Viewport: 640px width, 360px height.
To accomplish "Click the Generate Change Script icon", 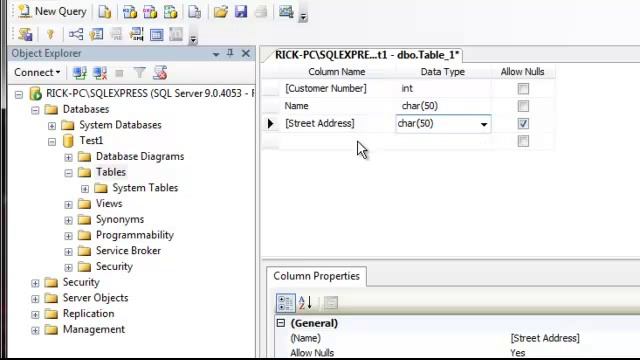I will pyautogui.click(x=25, y=35).
